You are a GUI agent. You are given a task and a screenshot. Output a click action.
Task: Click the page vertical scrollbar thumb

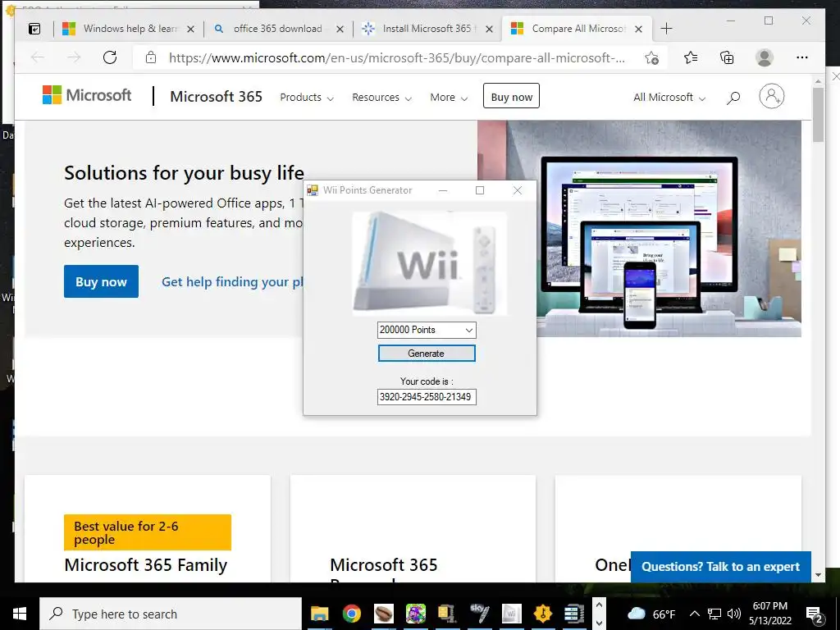click(x=818, y=114)
